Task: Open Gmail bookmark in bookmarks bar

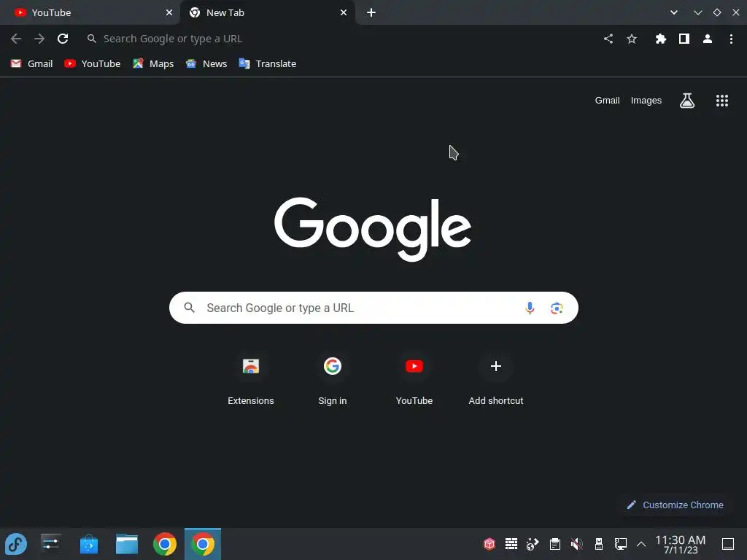Action: [31, 64]
